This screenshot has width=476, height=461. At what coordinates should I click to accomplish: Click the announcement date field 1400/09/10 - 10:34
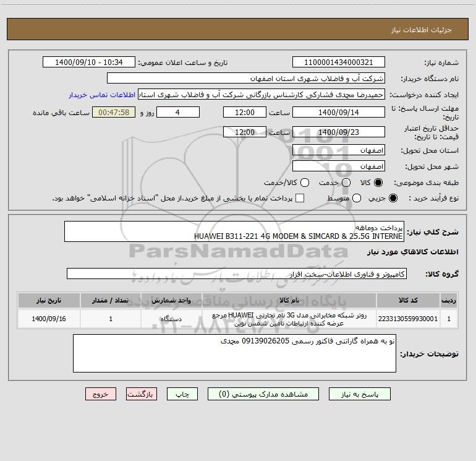89,62
